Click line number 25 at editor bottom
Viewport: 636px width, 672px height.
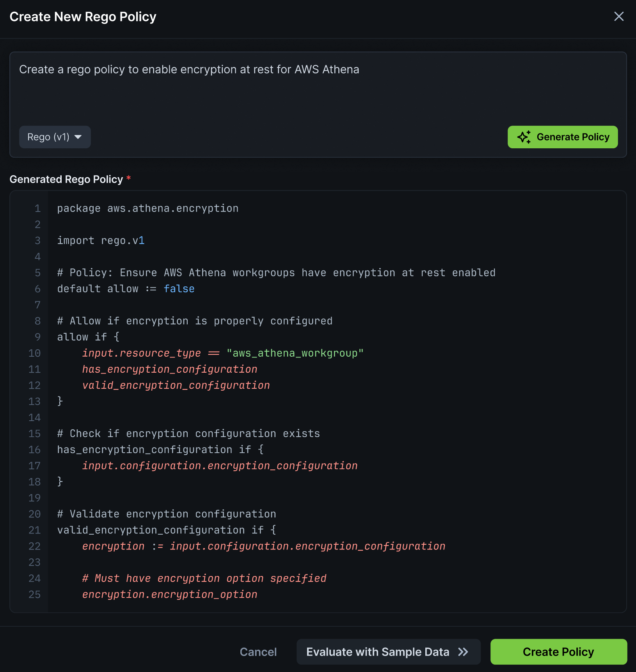[34, 594]
